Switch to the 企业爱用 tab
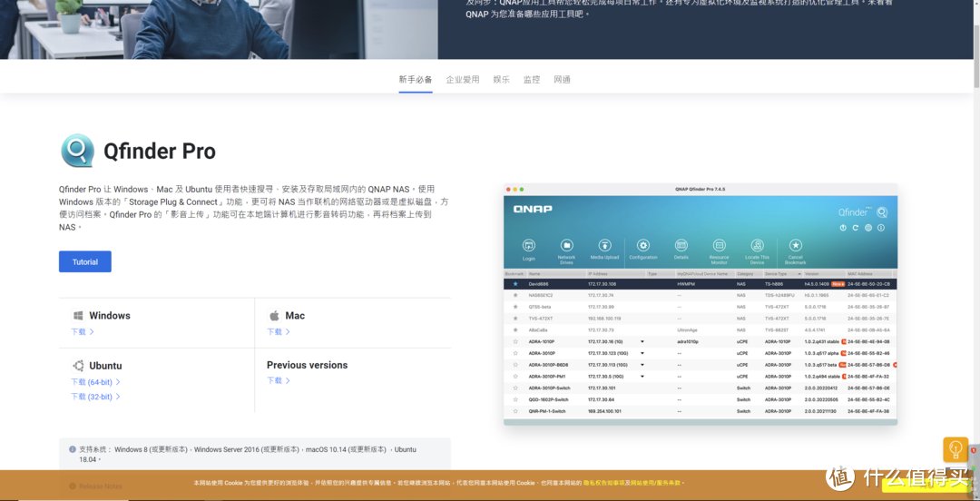 463,80
